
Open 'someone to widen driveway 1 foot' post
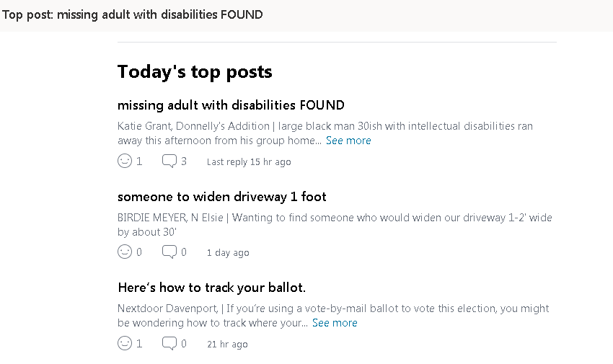pos(221,197)
